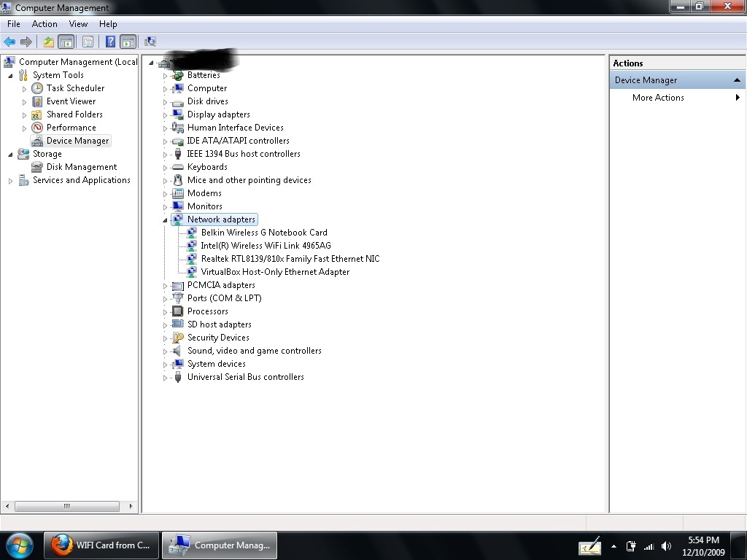The height and width of the screenshot is (560, 747).
Task: Select Belkin Wireless G Notebook Card
Action: point(264,233)
